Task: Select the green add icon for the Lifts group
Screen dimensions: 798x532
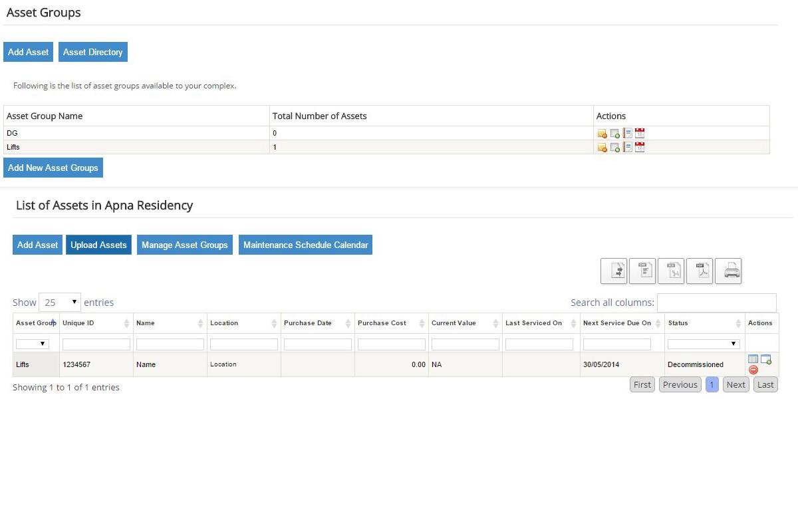Action: pyautogui.click(x=614, y=147)
